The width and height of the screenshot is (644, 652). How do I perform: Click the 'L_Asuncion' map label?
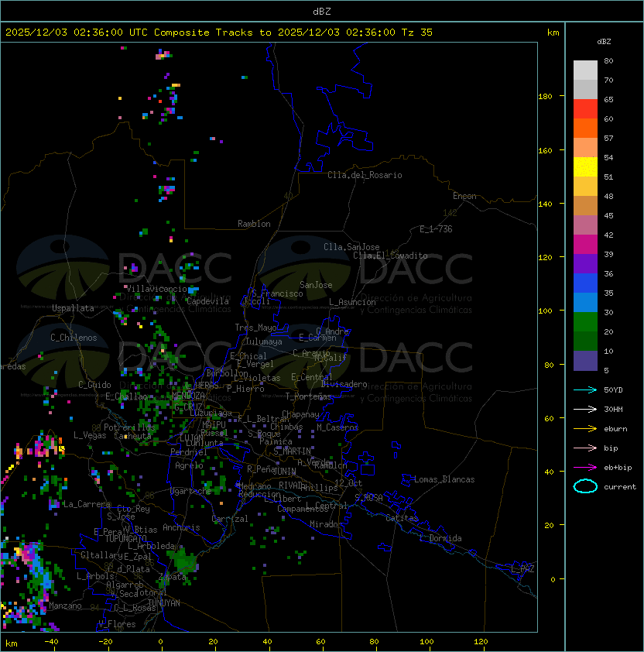click(352, 302)
